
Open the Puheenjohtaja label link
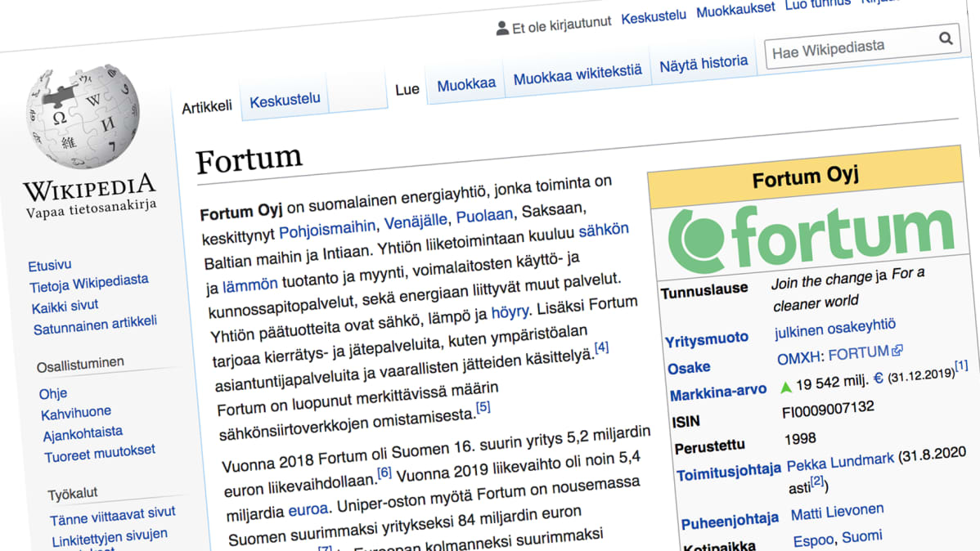click(730, 521)
